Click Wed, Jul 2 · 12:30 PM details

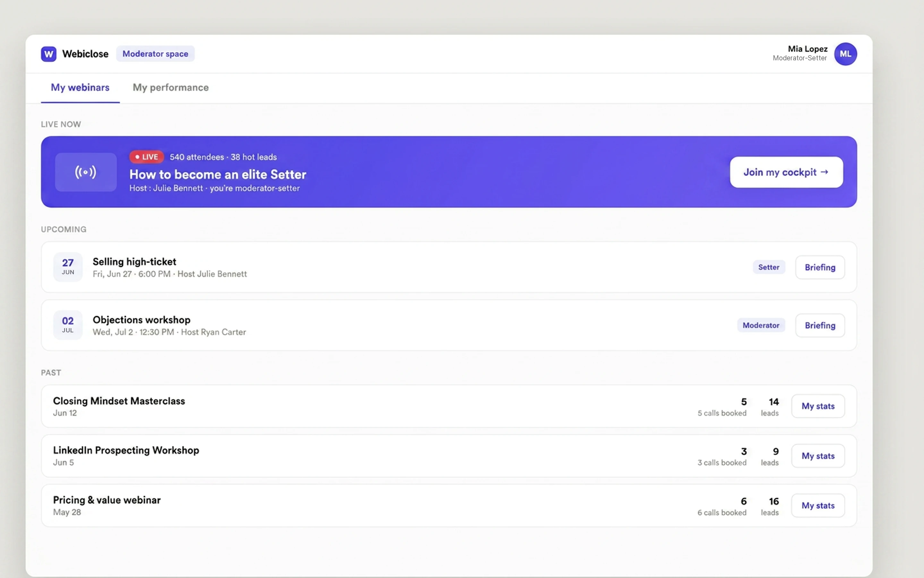(169, 332)
